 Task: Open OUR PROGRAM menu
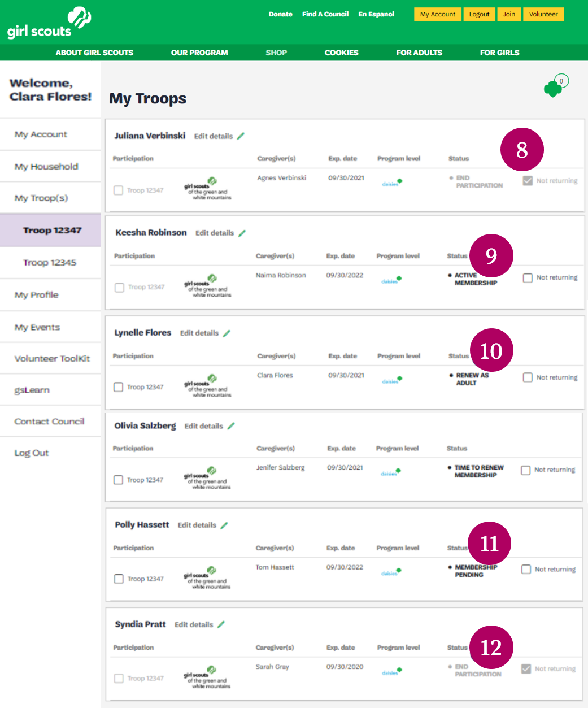(x=199, y=53)
